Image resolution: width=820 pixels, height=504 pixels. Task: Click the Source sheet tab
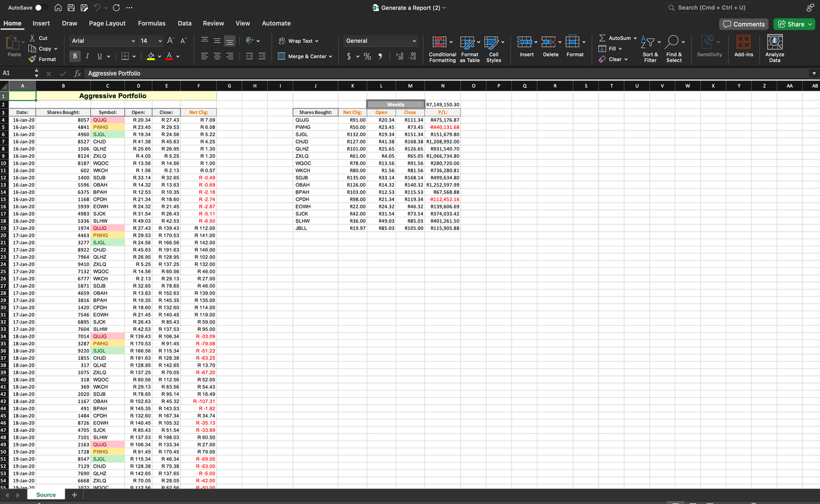click(x=45, y=494)
